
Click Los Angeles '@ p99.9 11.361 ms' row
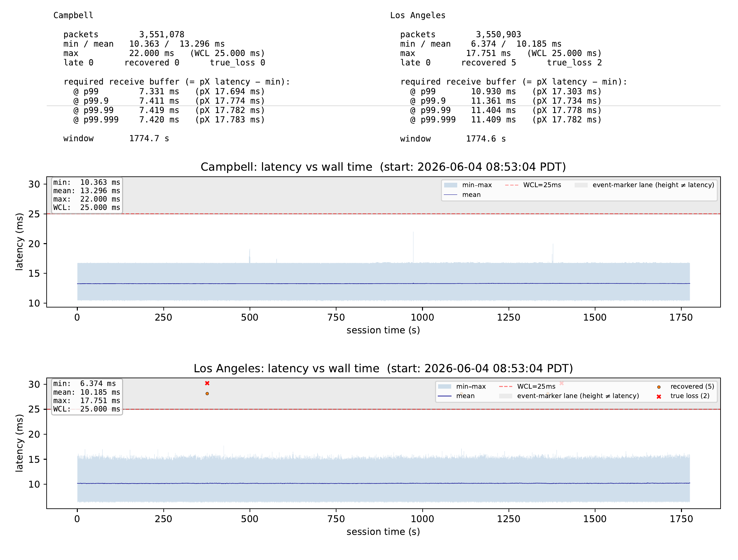506,101
